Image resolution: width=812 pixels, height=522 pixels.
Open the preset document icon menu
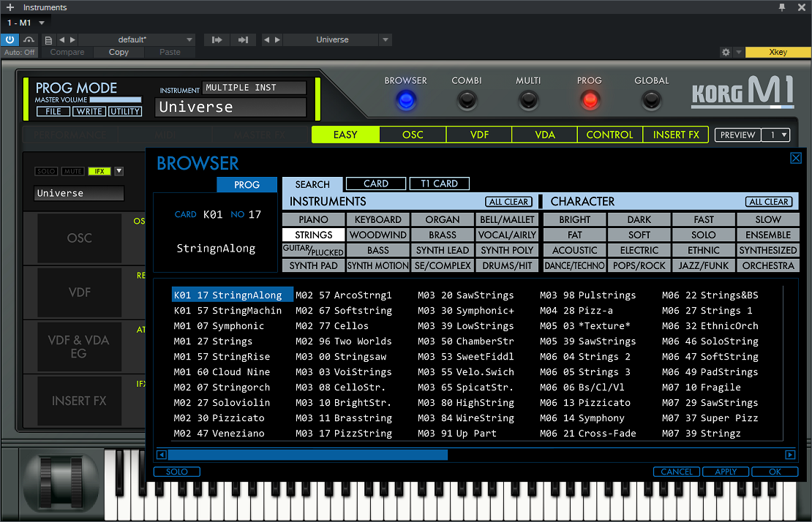(48, 39)
